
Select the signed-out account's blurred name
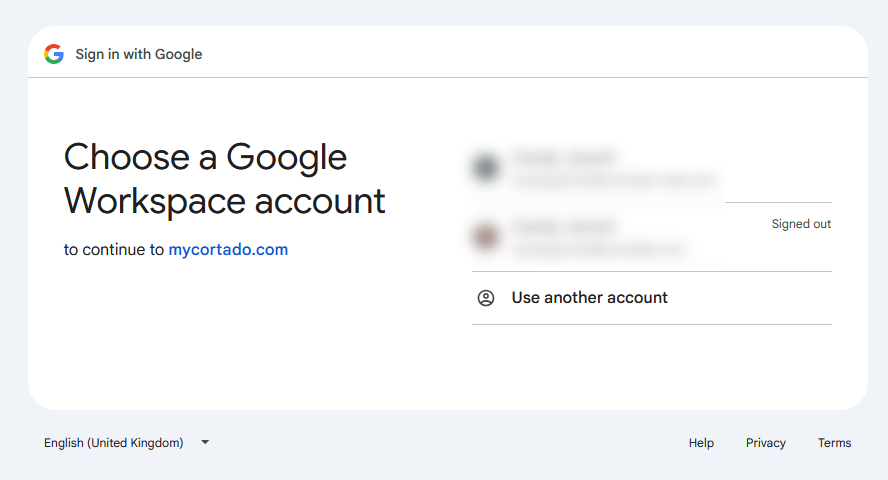pos(565,226)
